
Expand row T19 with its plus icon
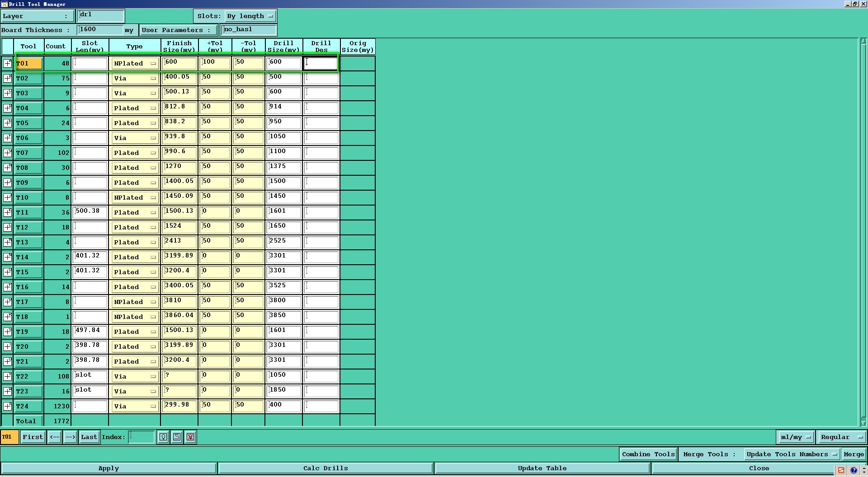tap(8, 332)
